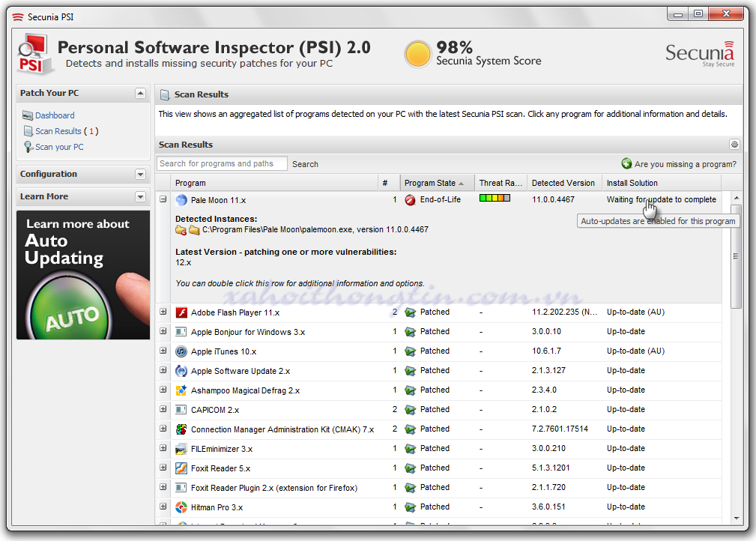Screen dimensions: 756x541
Task: Click the yellow Secunia System Score indicator
Action: coord(417,53)
